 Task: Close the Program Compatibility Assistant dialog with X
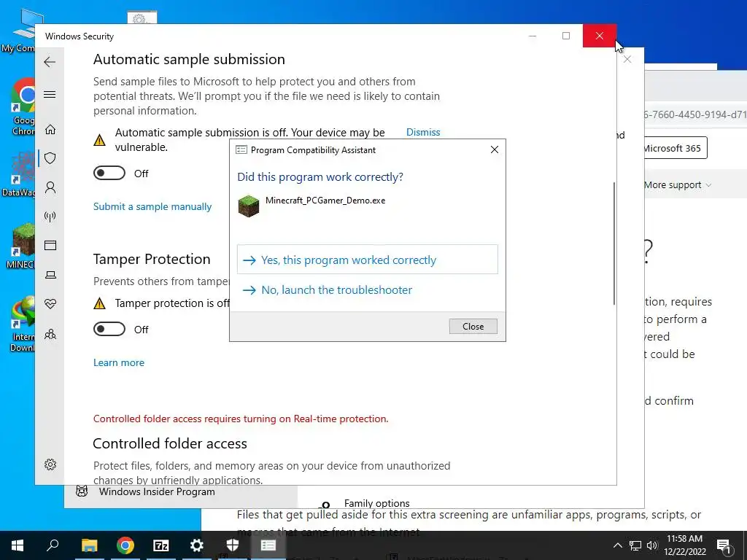[495, 149]
